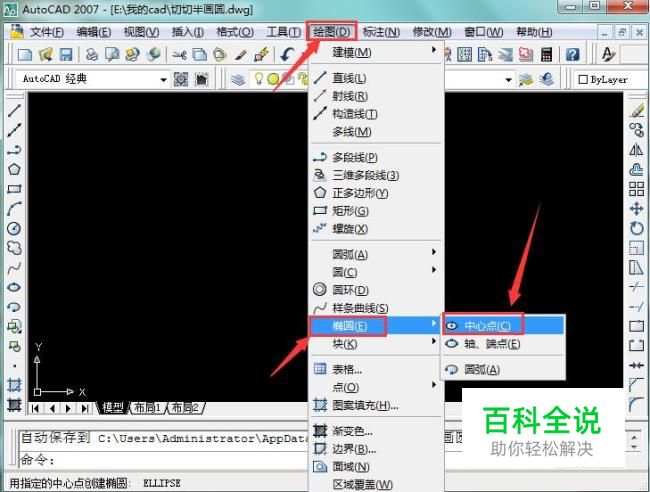Switch to the 布局1 tab

(148, 408)
